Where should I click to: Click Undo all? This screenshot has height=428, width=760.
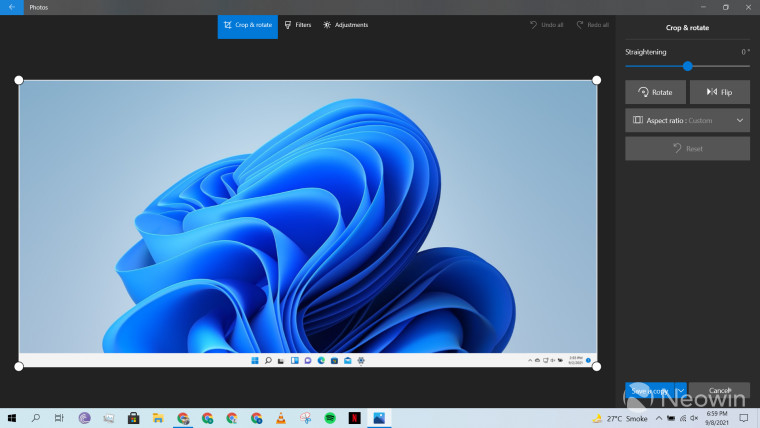[546, 25]
